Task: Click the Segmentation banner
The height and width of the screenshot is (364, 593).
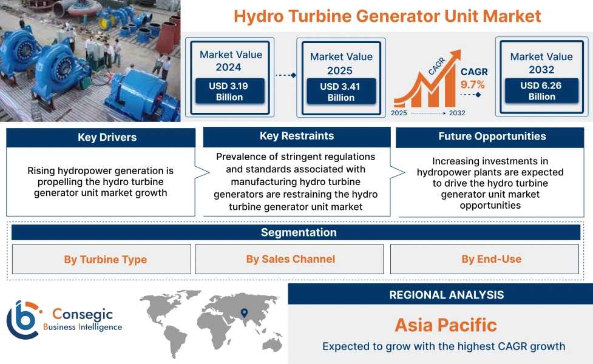Action: pos(296,232)
